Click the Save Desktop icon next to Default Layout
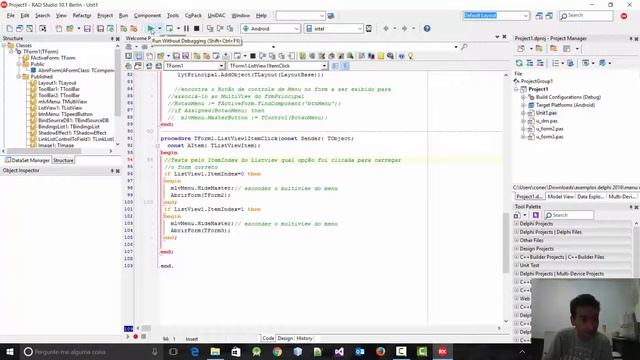Viewport: 640px width, 360px height. pyautogui.click(x=539, y=16)
